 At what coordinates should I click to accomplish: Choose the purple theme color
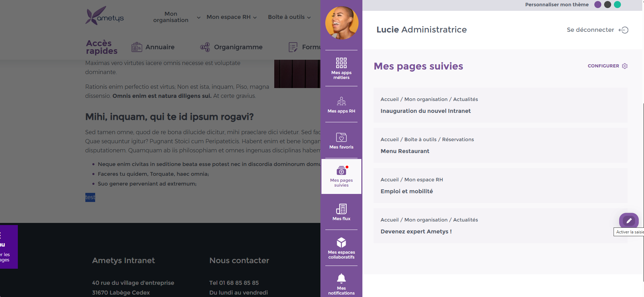tap(598, 5)
